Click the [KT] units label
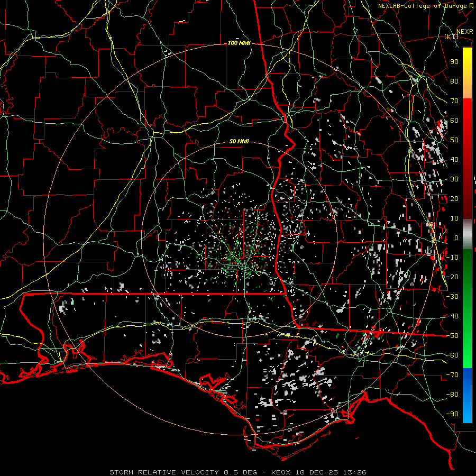 tap(452, 37)
